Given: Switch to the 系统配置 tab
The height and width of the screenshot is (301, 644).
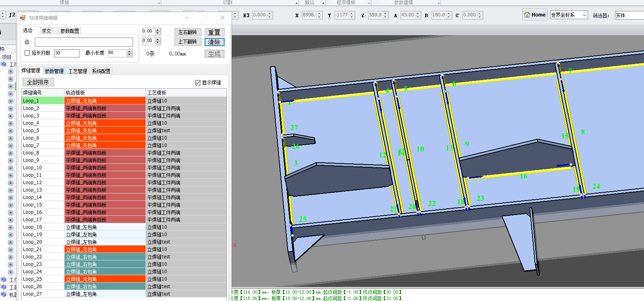Looking at the screenshot, I should click(x=101, y=71).
